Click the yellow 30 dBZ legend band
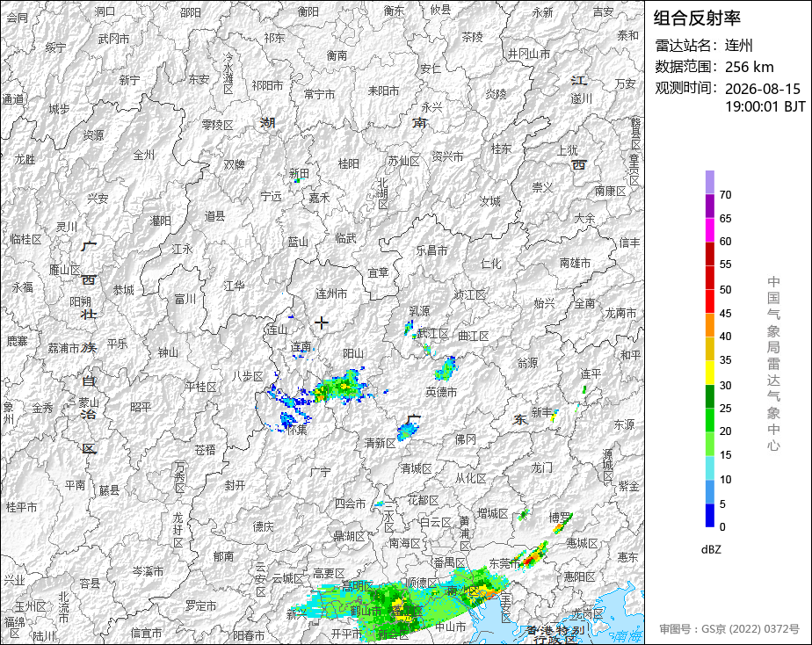 pos(709,373)
